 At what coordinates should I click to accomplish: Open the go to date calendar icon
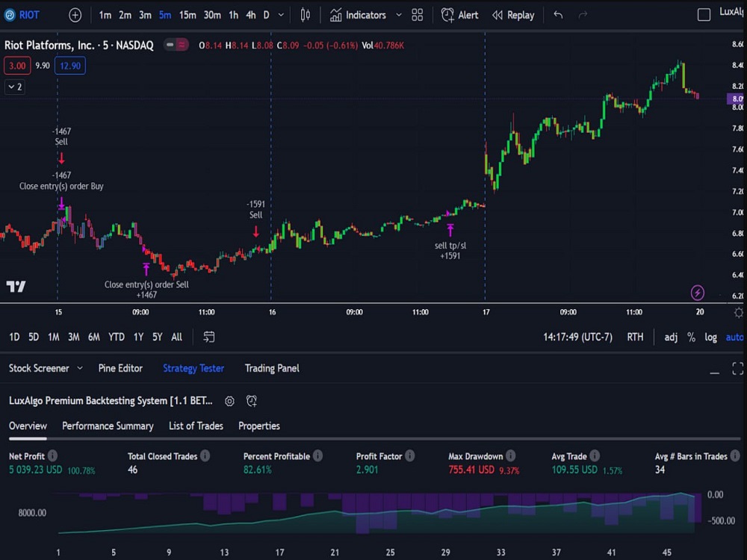[209, 337]
